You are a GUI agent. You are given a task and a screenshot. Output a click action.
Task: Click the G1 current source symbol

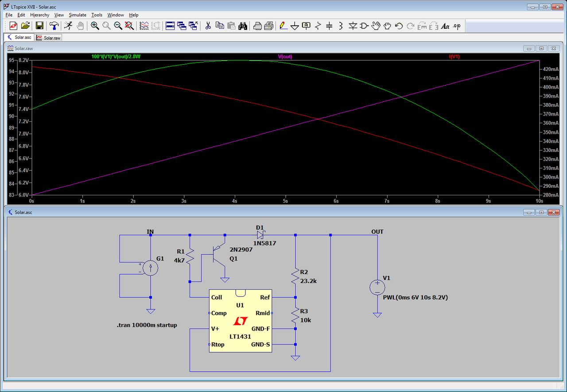151,268
